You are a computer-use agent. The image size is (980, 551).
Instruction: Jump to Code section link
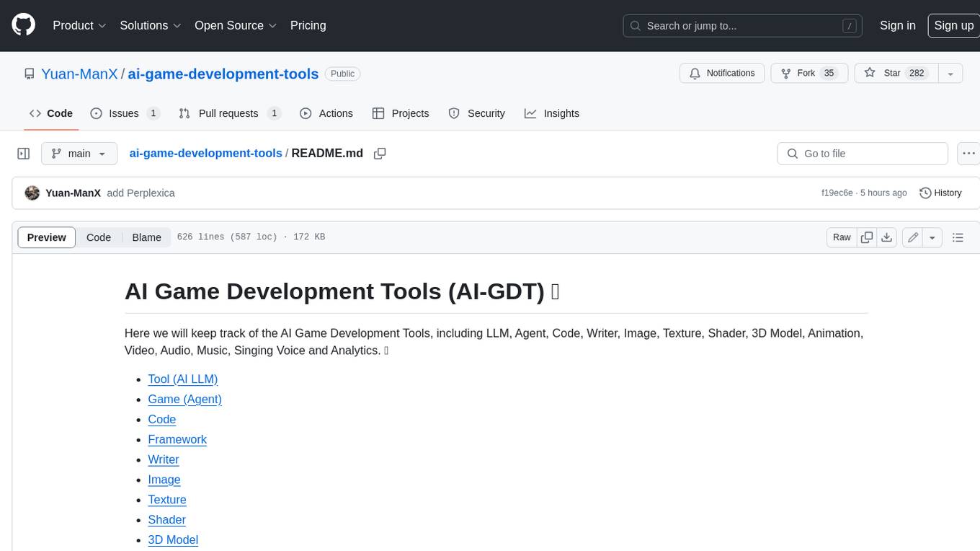point(162,419)
